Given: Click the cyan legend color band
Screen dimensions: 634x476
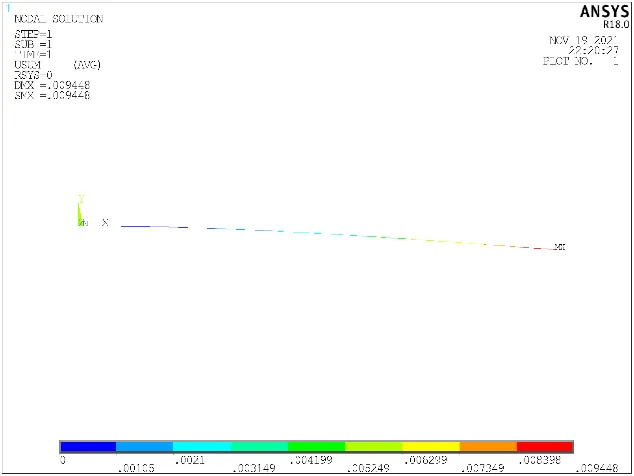Looking at the screenshot, I should (x=202, y=446).
